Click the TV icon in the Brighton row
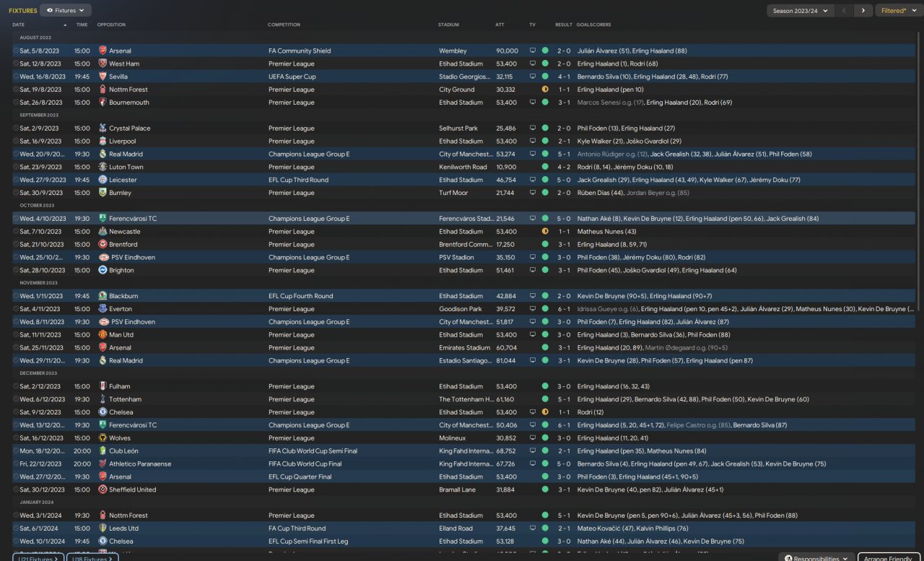 (533, 271)
